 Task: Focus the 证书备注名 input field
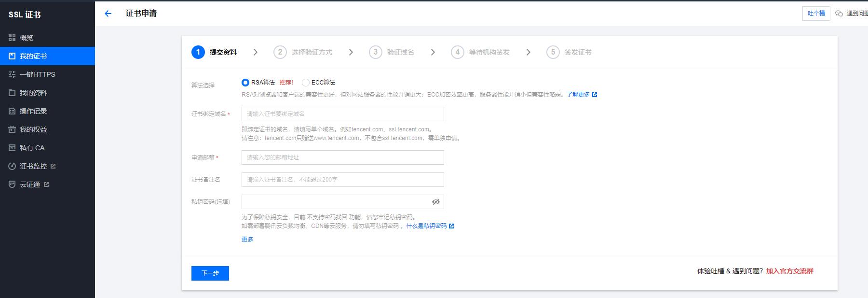coord(343,180)
